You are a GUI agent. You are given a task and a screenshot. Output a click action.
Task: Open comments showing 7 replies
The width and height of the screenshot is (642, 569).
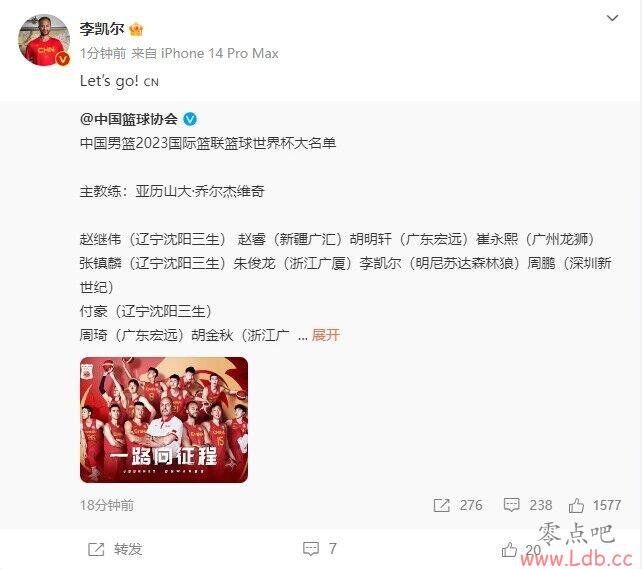pyautogui.click(x=320, y=549)
